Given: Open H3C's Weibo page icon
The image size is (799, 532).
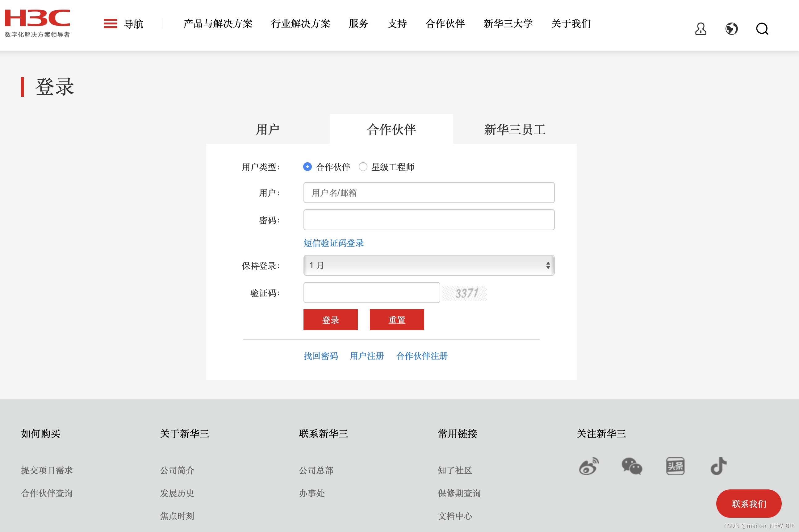Looking at the screenshot, I should (x=588, y=467).
